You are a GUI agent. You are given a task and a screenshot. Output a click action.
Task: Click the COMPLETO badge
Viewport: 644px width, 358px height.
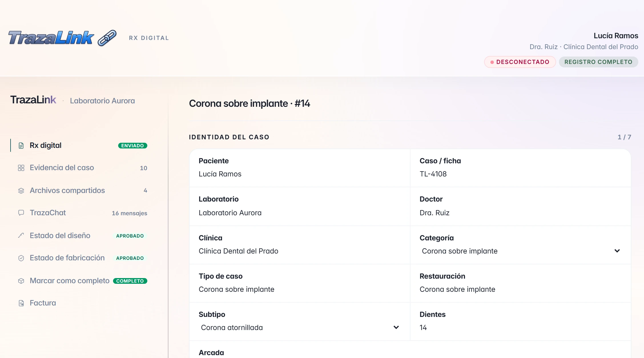click(130, 281)
